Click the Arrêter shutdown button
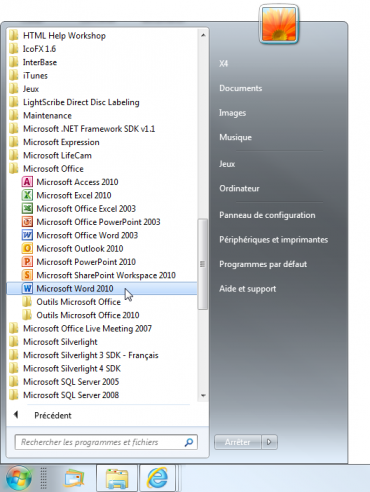The width and height of the screenshot is (370, 492). (238, 442)
